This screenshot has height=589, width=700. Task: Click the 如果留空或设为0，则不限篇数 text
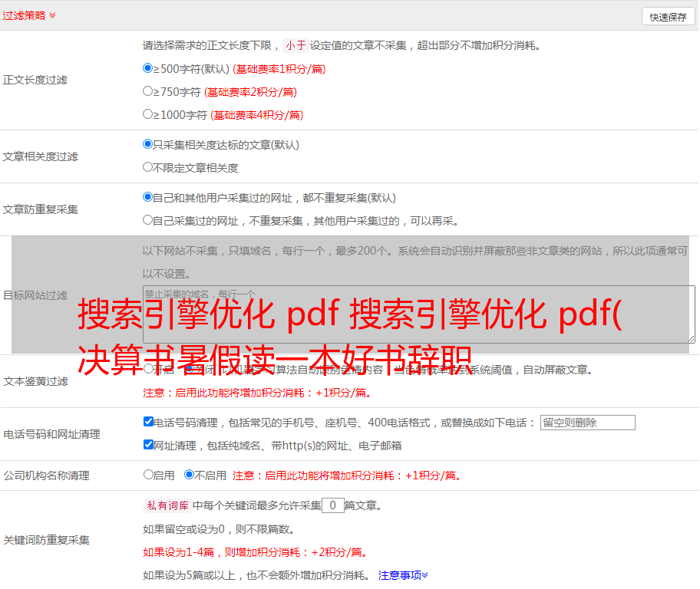[219, 529]
